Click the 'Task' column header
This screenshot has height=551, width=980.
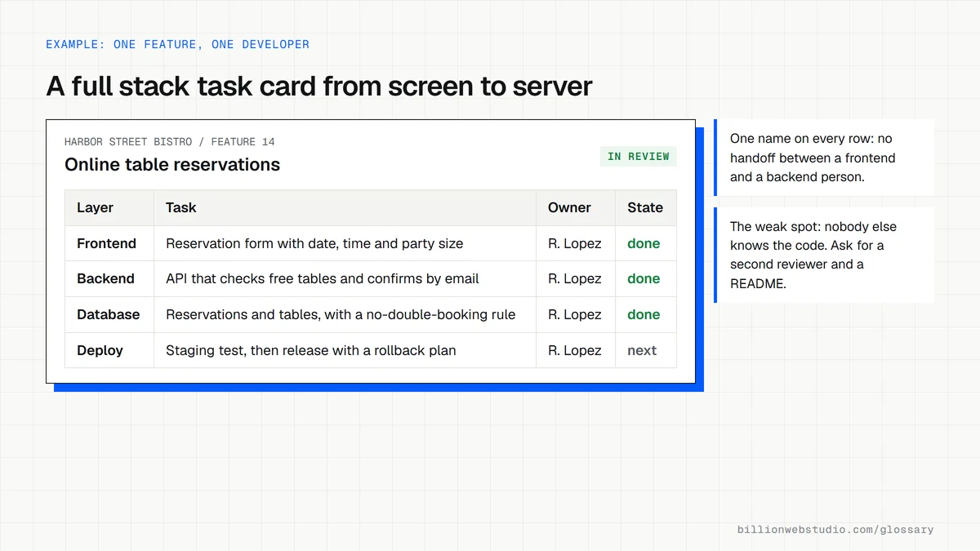[x=345, y=207]
